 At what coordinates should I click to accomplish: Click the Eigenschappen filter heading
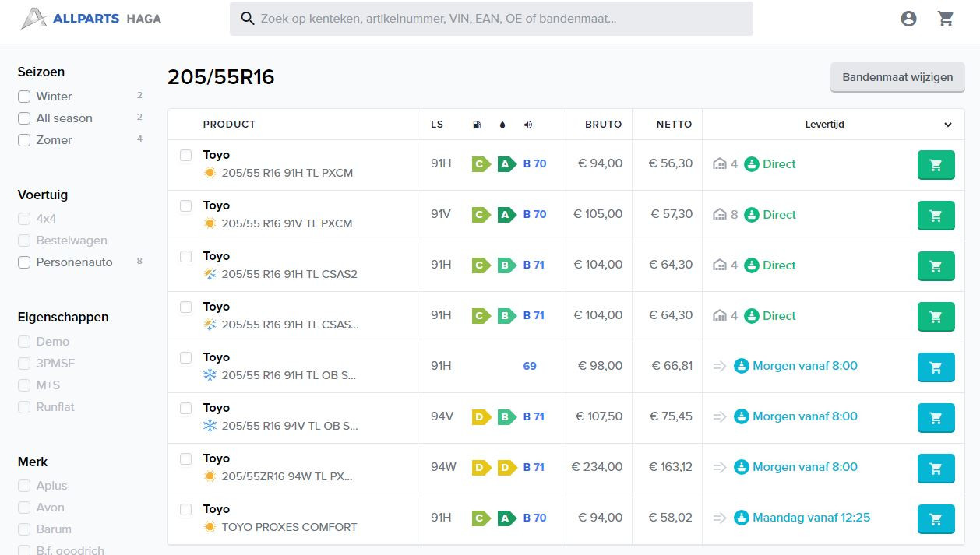click(x=63, y=317)
